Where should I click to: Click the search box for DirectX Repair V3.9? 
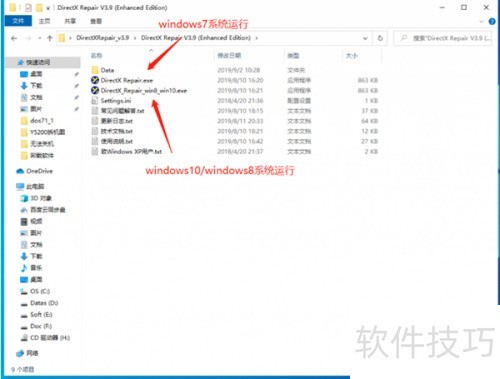443,38
